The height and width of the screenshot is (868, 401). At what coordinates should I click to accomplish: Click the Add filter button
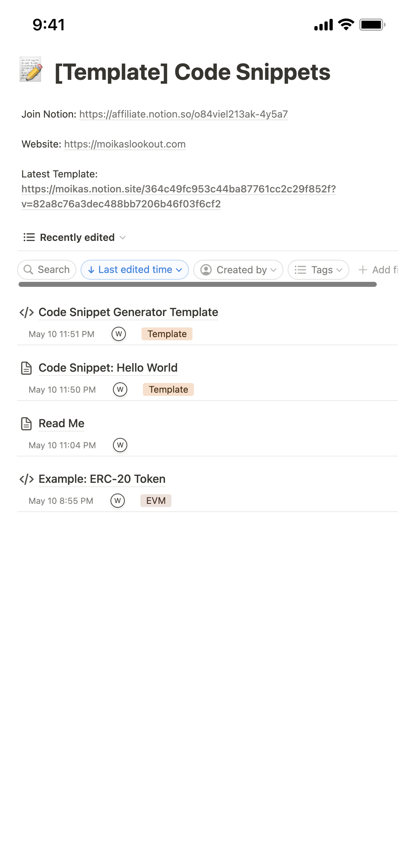(x=379, y=270)
